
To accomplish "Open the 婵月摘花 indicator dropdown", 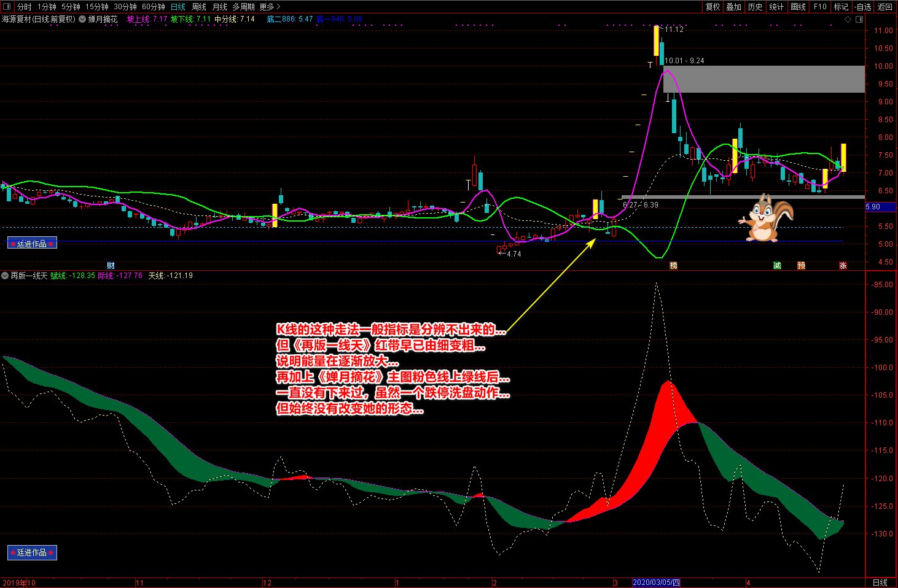I will point(82,19).
